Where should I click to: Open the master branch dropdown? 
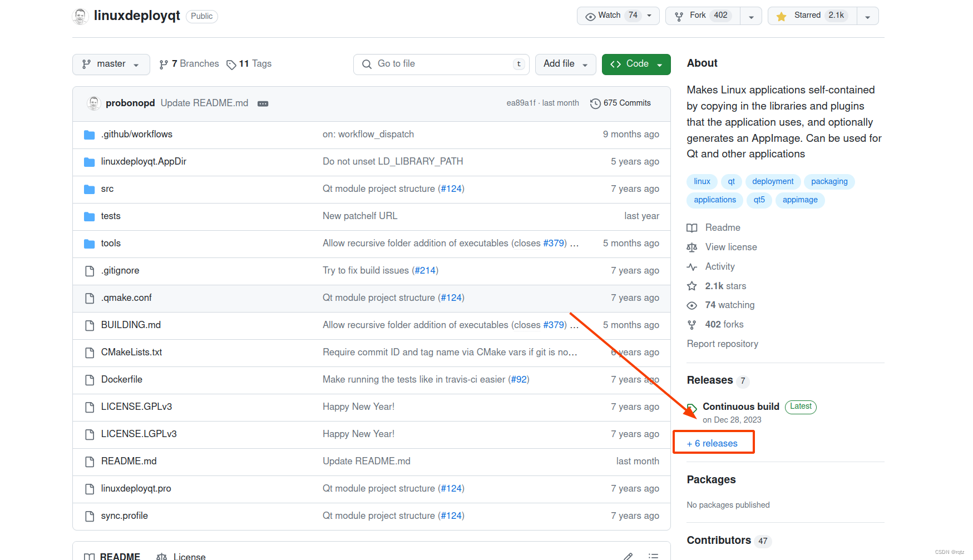[x=111, y=65]
